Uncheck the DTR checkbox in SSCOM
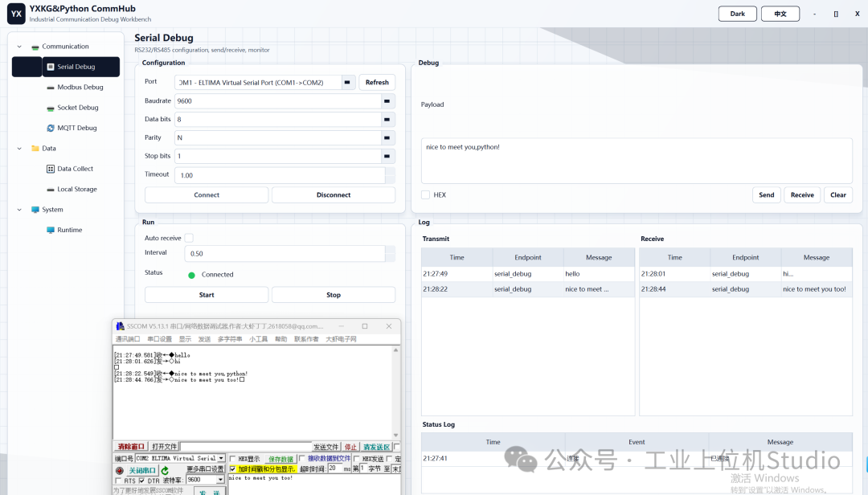Viewport: 868px width, 495px height. [141, 481]
